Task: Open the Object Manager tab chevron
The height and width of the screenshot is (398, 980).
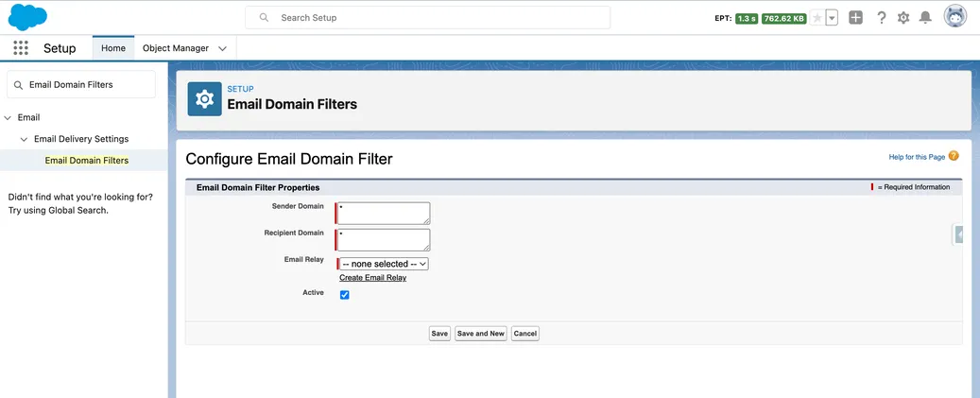Action: point(222,48)
